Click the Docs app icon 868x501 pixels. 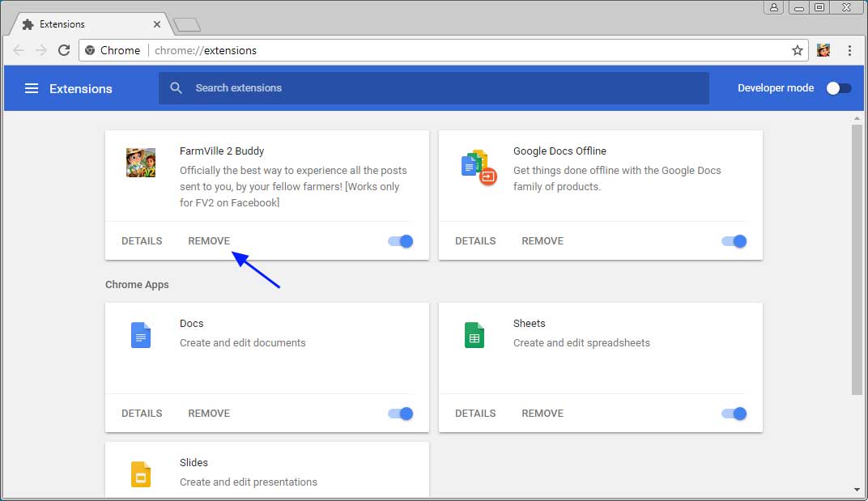click(x=141, y=334)
